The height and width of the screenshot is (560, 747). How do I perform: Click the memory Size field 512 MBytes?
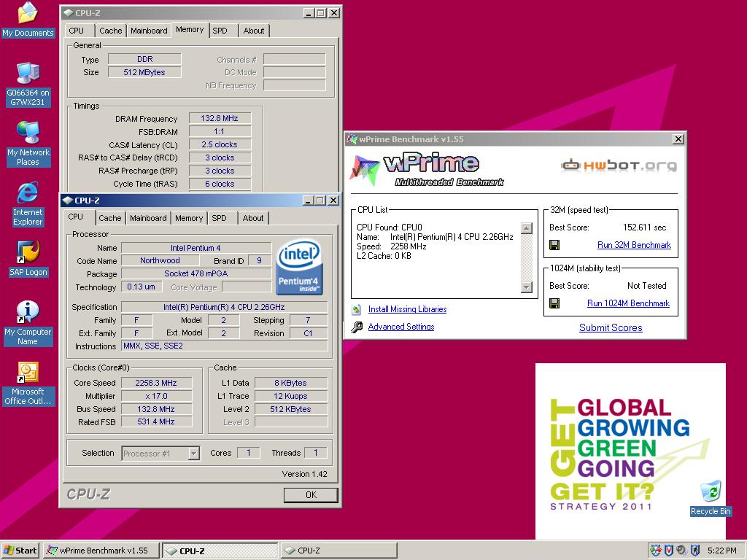tap(145, 72)
